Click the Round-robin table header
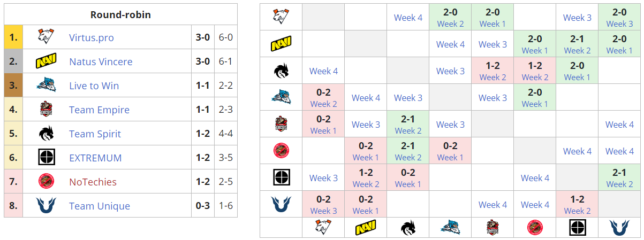Screen dimensions: 644x240 [120, 14]
